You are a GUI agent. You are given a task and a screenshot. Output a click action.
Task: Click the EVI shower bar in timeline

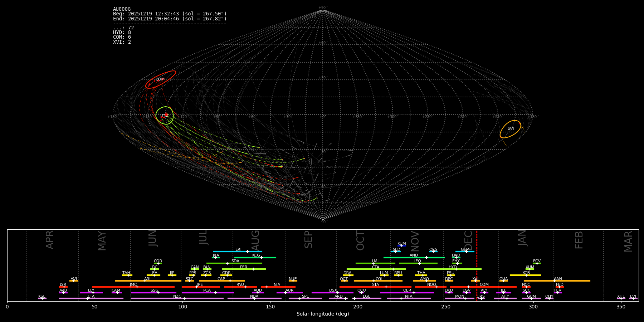[633, 298]
